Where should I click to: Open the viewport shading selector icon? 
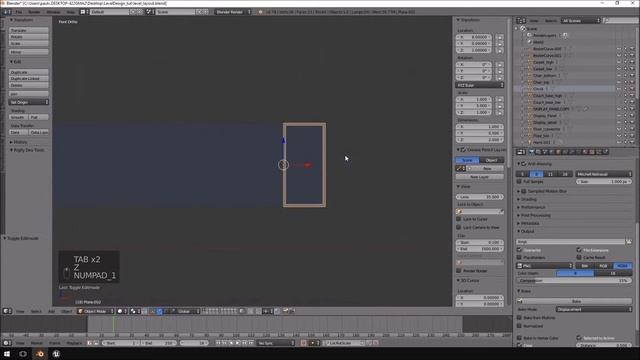point(122,311)
